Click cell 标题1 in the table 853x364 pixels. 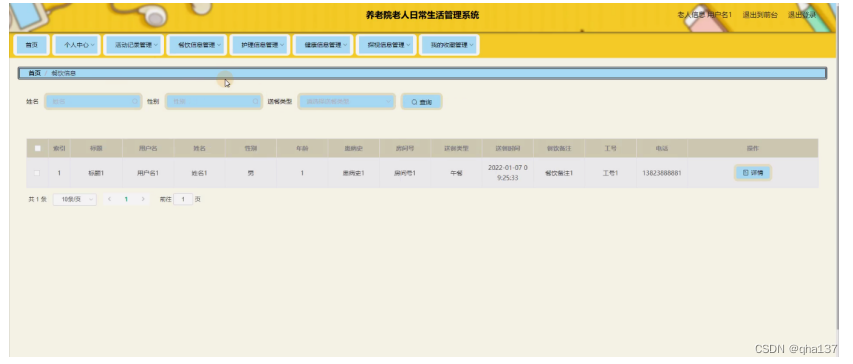[96, 173]
